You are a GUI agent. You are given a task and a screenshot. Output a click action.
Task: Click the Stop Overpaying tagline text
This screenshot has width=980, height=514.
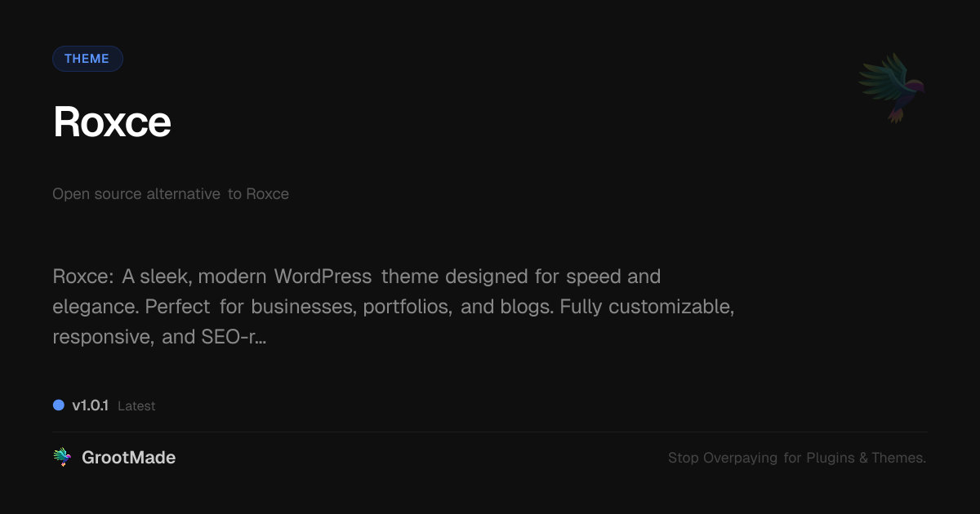(797, 458)
